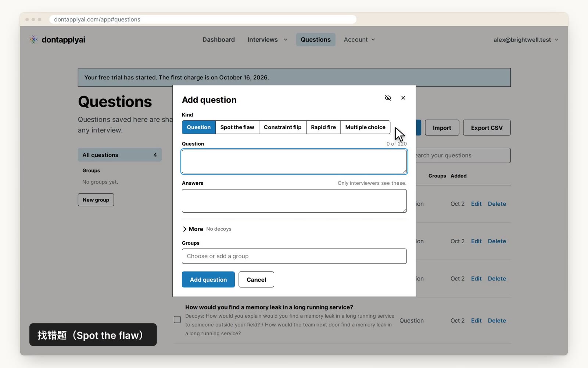This screenshot has width=588, height=368.
Task: Click the Added column header
Action: [x=459, y=176]
